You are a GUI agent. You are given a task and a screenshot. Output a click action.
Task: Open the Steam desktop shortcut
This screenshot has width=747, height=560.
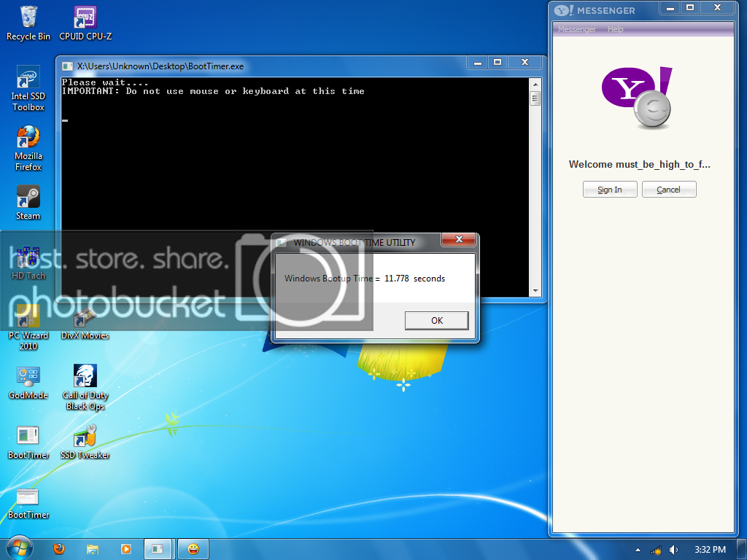(x=28, y=203)
